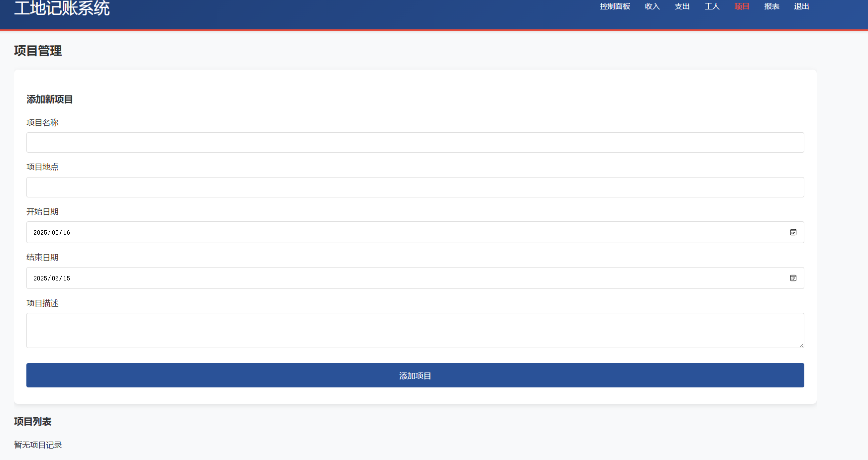Focus the 项目名称 input field
868x460 pixels.
[x=415, y=142]
